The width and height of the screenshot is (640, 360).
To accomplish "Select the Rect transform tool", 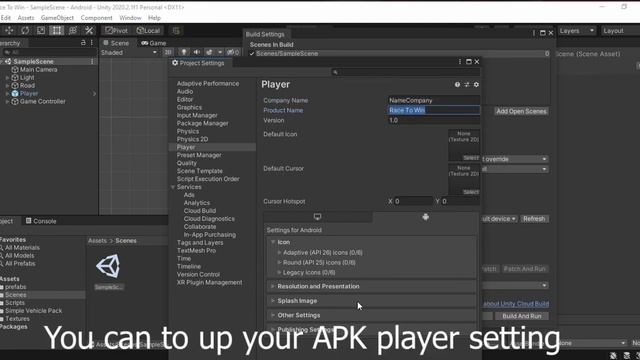I will pyautogui.click(x=57, y=31).
